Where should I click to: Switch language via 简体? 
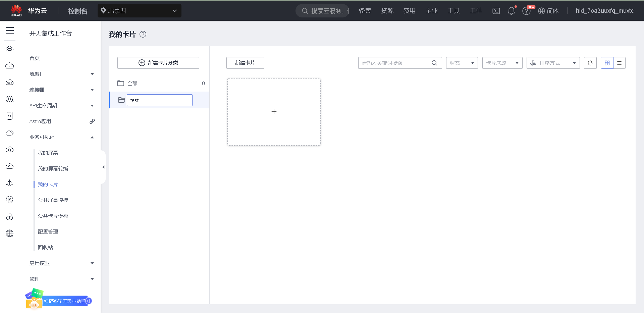tap(548, 11)
